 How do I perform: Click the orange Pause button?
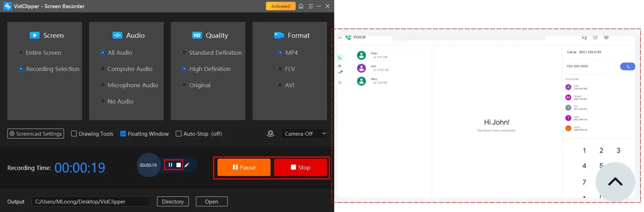[x=244, y=167]
